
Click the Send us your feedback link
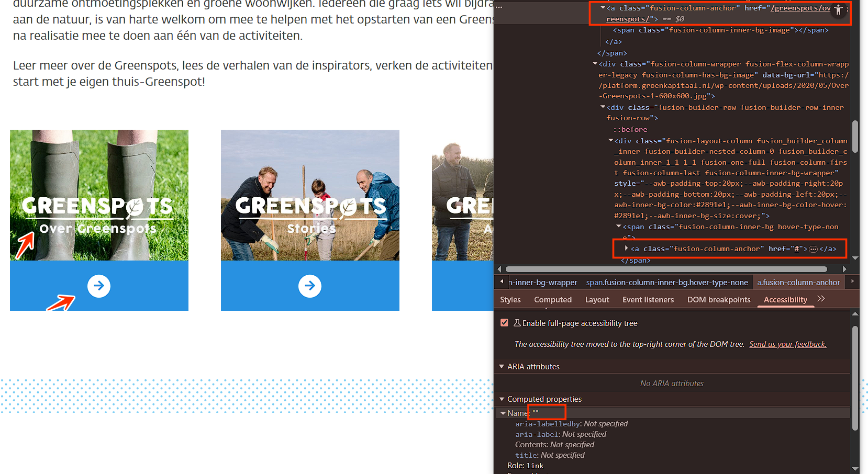click(x=787, y=344)
